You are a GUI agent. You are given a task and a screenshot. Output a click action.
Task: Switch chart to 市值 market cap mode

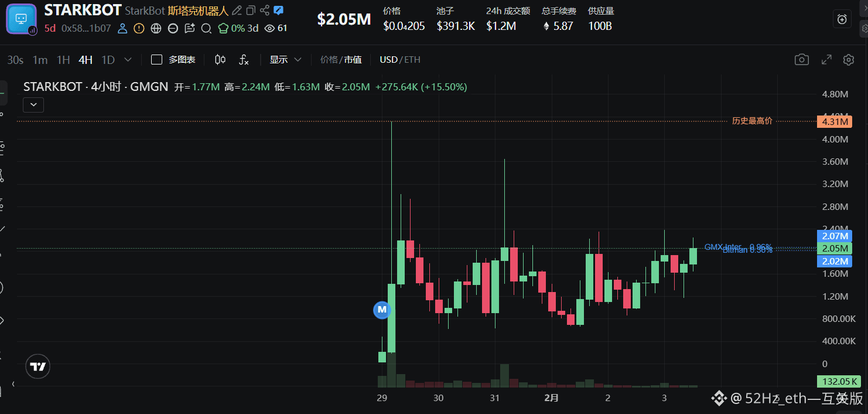point(353,60)
